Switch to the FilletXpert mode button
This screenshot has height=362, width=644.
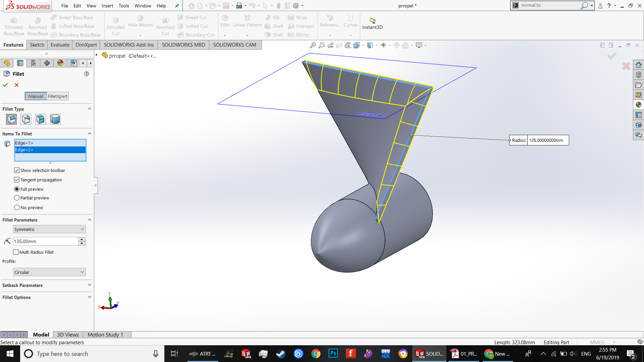coord(58,97)
